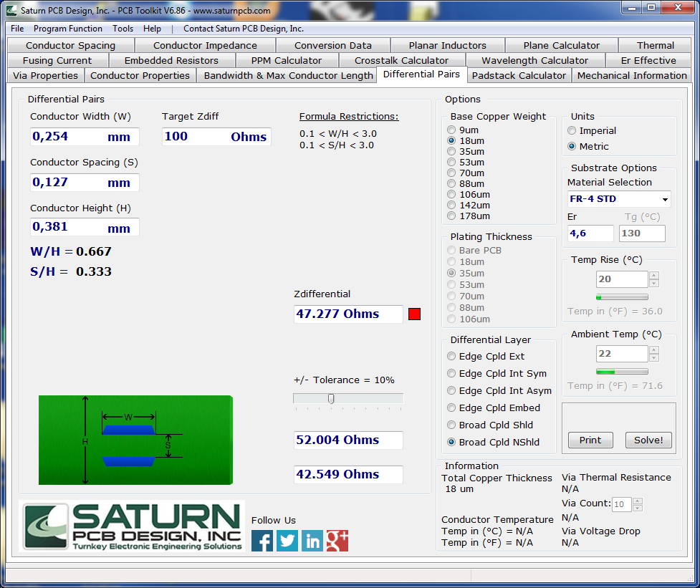Viewport: 700px width, 588px height.
Task: Expand the Material Selection dropdown
Action: 666,199
